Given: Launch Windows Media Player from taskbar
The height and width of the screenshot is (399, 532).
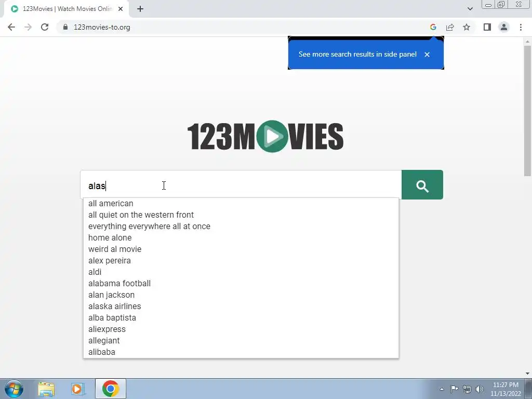Looking at the screenshot, I should [78, 389].
